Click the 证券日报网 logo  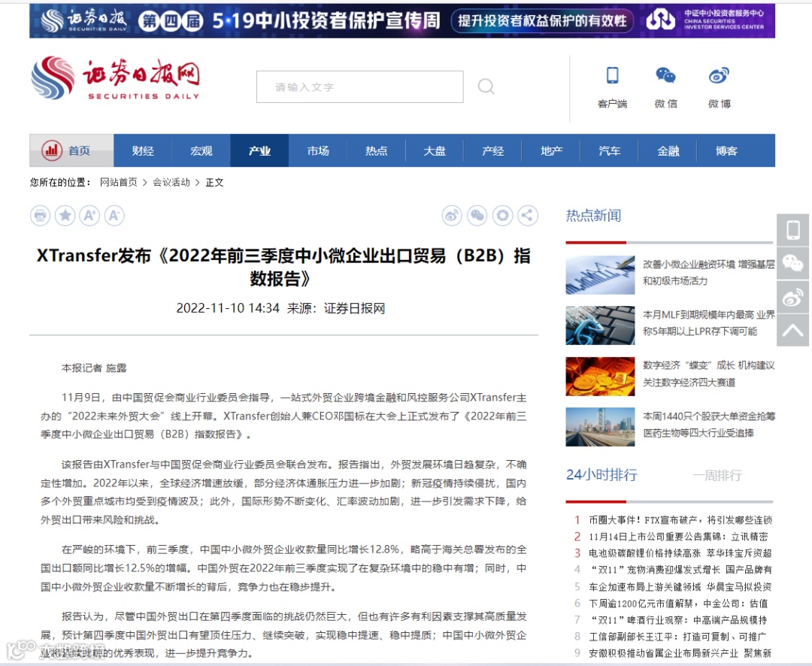(116, 78)
